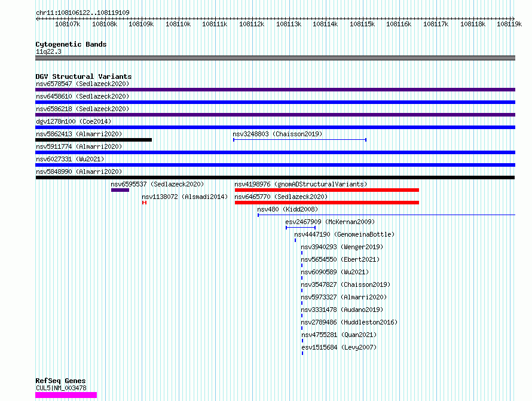Click the 108110k ruler label

(178, 24)
